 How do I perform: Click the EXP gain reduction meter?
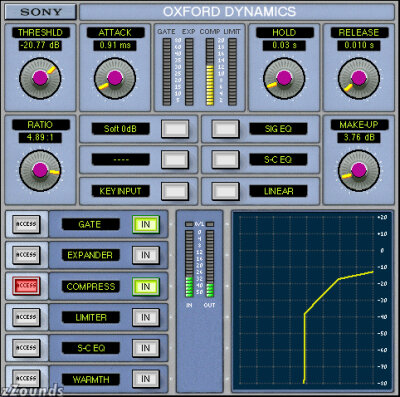pyautogui.click(x=189, y=72)
